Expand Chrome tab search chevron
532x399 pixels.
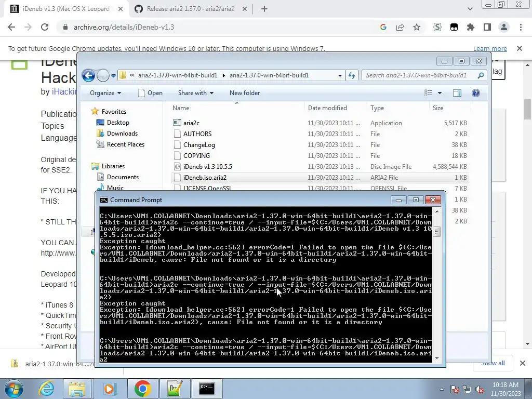coord(470,9)
